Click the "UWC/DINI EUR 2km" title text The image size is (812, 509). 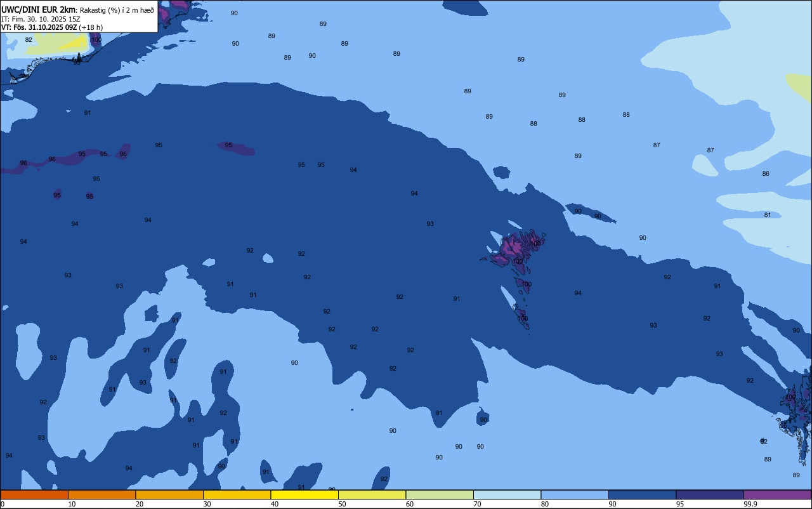[39, 10]
